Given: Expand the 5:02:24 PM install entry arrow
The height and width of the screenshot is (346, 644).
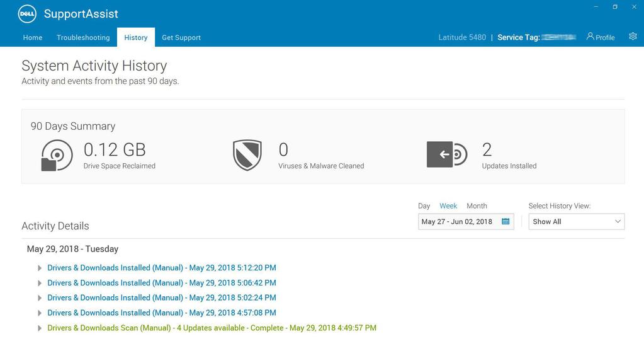Looking at the screenshot, I should (40, 298).
